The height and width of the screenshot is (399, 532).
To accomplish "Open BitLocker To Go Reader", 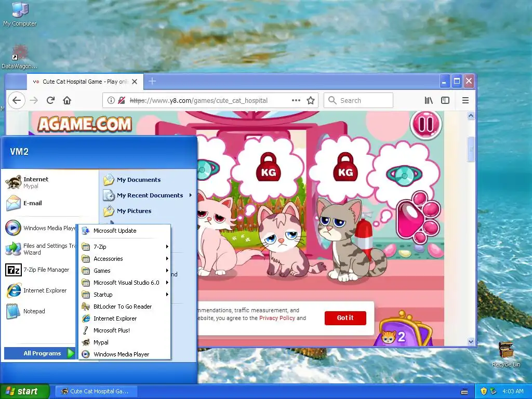I will pyautogui.click(x=125, y=307).
